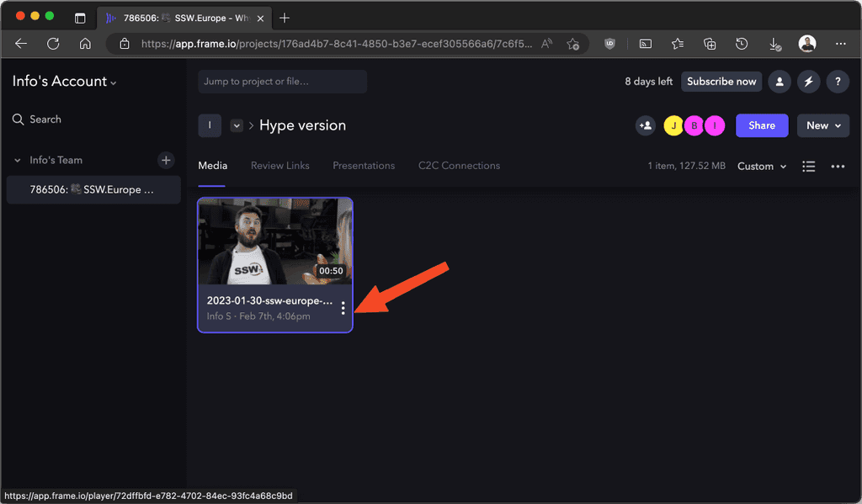
Task: Click the invite collaborators icon beside the avatars
Action: [645, 125]
